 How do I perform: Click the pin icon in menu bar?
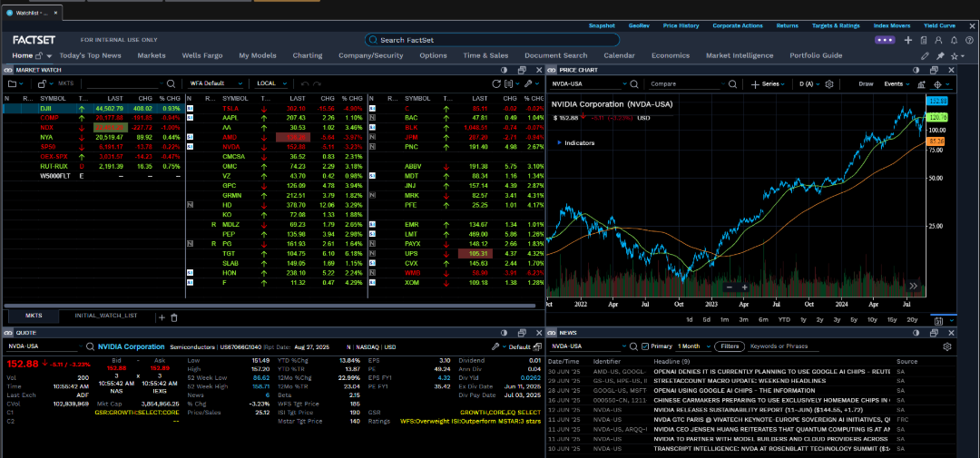point(940,55)
